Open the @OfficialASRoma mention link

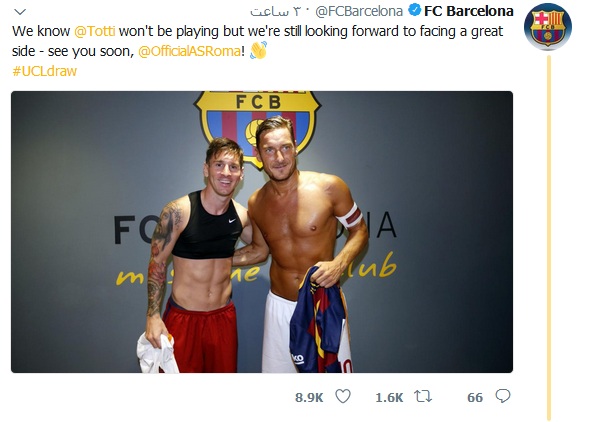(x=189, y=51)
